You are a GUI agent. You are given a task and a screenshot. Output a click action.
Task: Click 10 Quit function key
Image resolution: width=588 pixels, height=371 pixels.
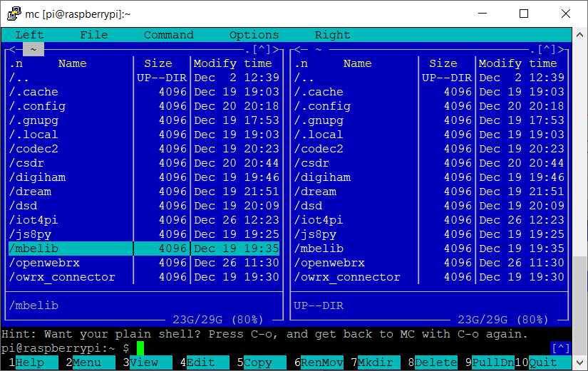click(x=543, y=362)
